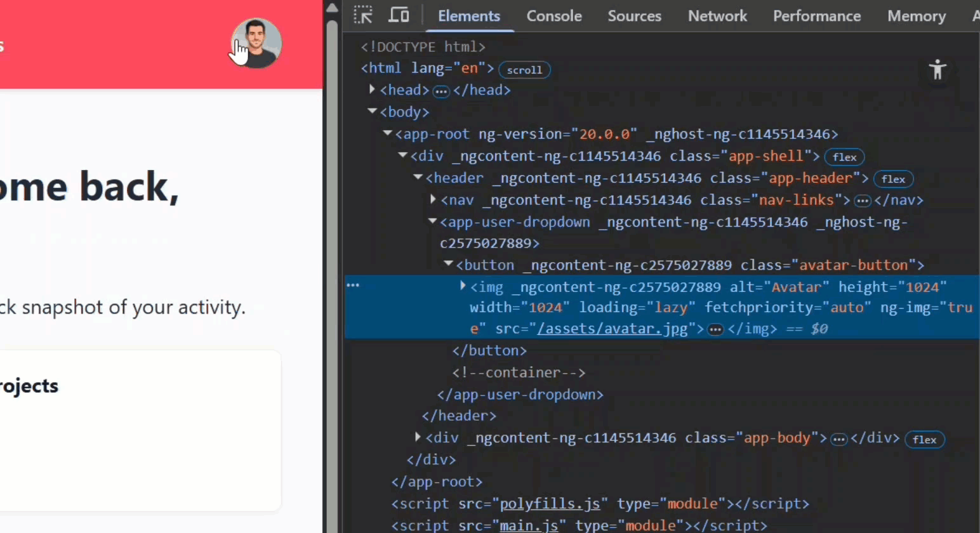Click the three-dot menu beside selected row
The image size is (980, 533).
[353, 286]
